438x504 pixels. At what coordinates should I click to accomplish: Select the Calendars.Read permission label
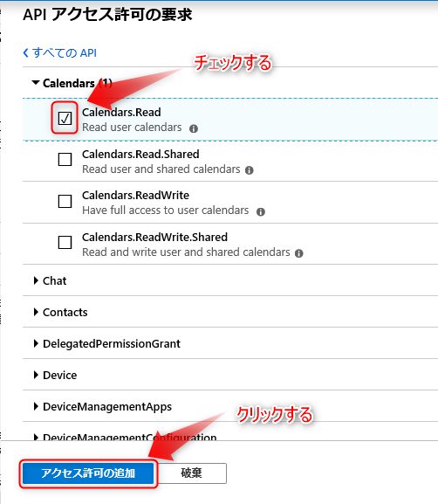tap(121, 112)
